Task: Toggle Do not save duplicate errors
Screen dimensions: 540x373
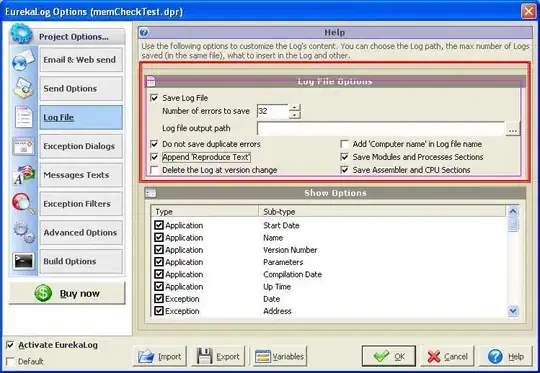Action: tap(154, 144)
